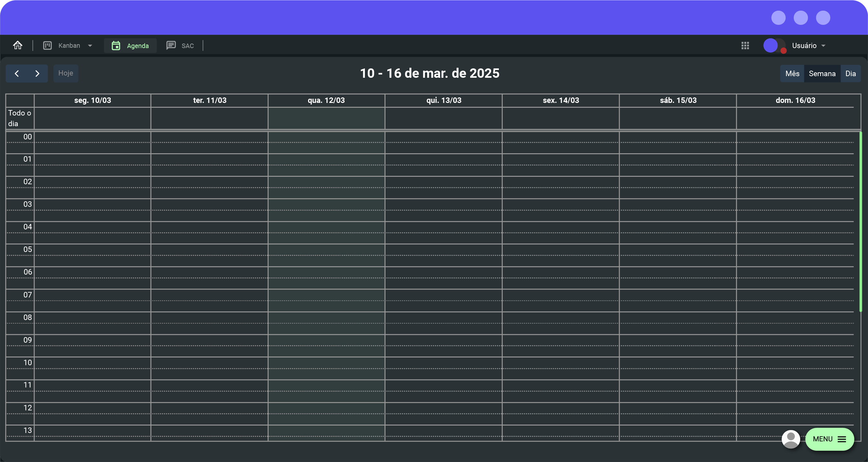Select the Semana view toggle

point(822,74)
